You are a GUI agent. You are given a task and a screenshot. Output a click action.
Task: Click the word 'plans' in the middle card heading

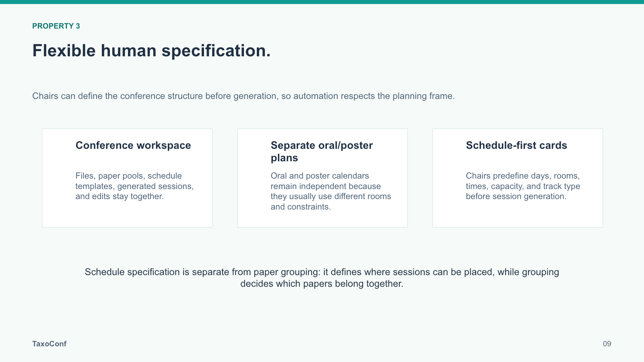tap(285, 158)
